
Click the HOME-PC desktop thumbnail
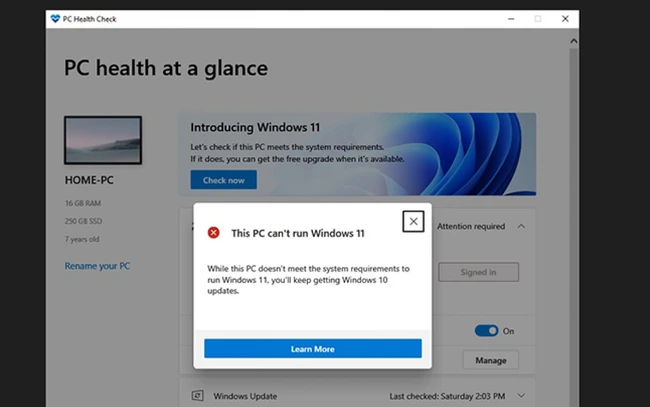[x=103, y=140]
